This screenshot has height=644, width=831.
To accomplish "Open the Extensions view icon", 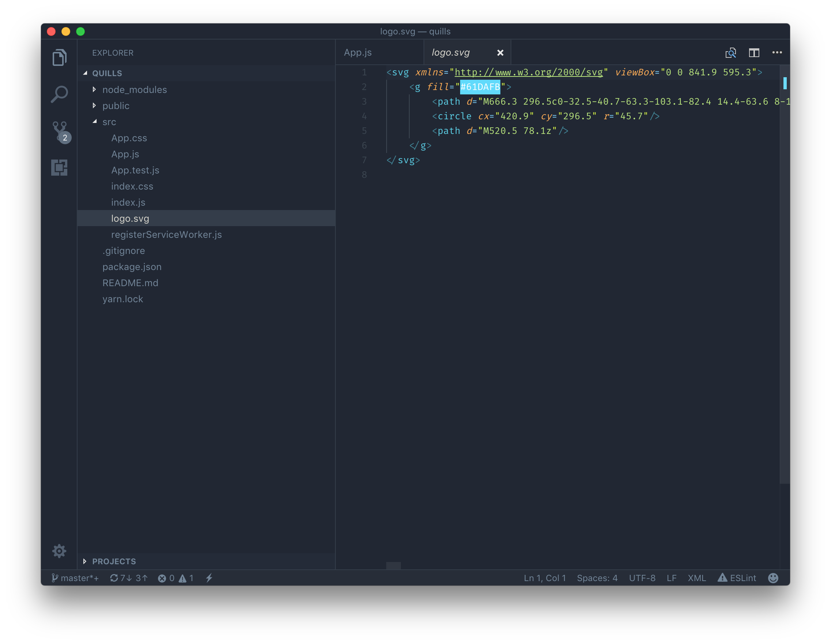I will click(x=59, y=168).
